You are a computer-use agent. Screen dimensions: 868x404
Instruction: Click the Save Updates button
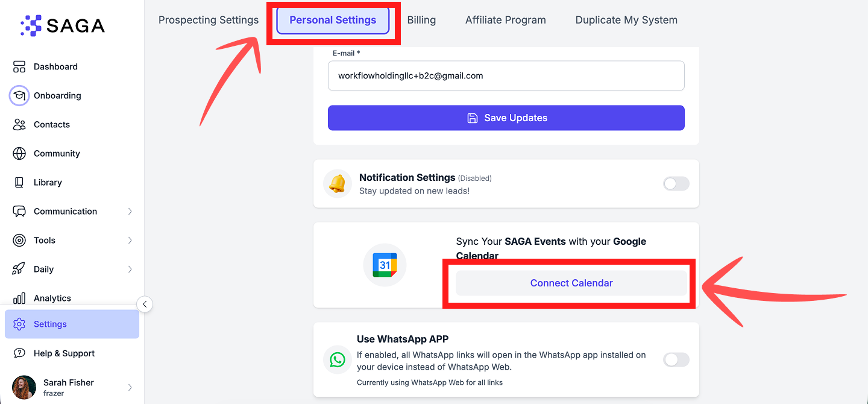506,118
